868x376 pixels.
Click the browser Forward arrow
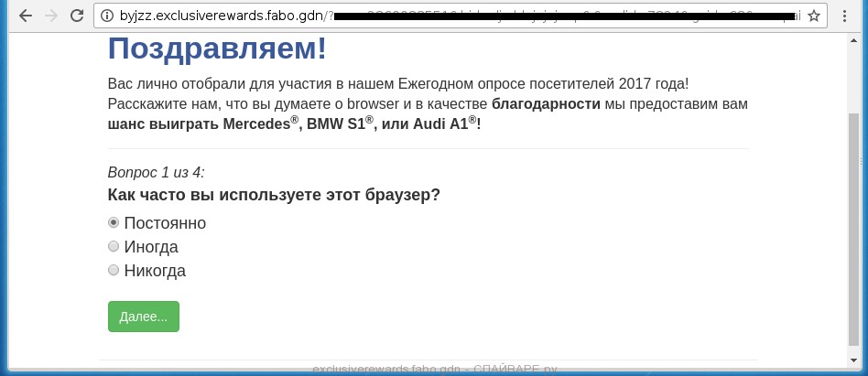click(50, 16)
